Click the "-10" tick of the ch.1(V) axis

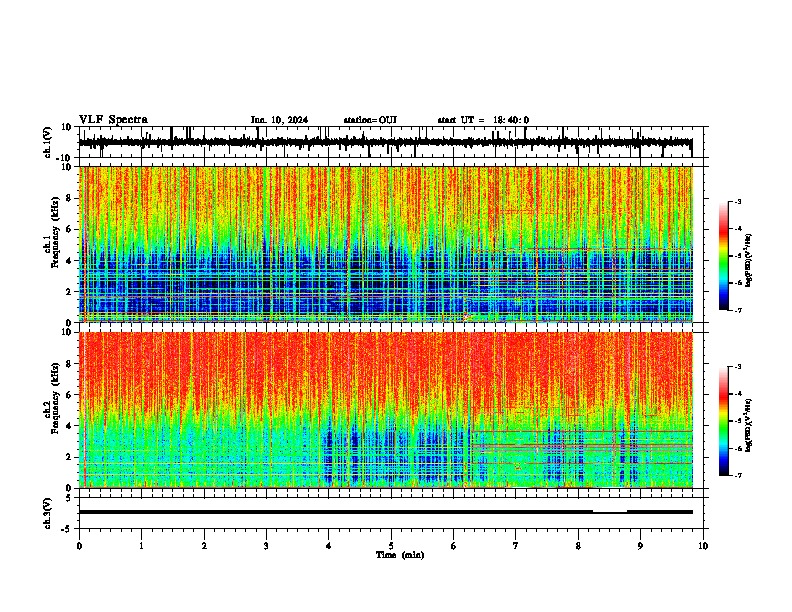coord(65,158)
